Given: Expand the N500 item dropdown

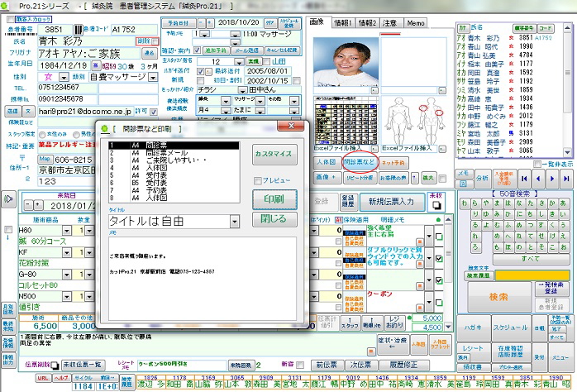Looking at the screenshot, I should pos(67,296).
